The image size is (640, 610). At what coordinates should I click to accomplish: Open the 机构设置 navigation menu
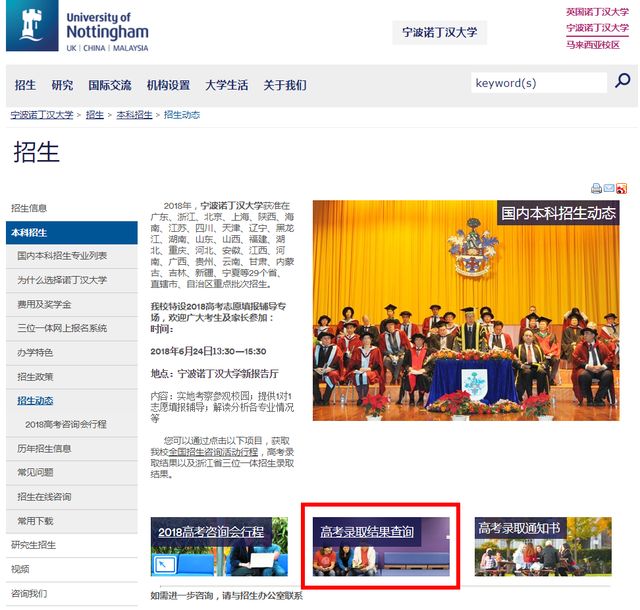tap(168, 85)
